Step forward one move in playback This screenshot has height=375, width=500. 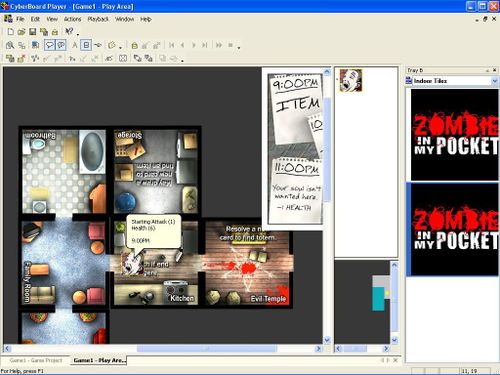pyautogui.click(x=194, y=45)
